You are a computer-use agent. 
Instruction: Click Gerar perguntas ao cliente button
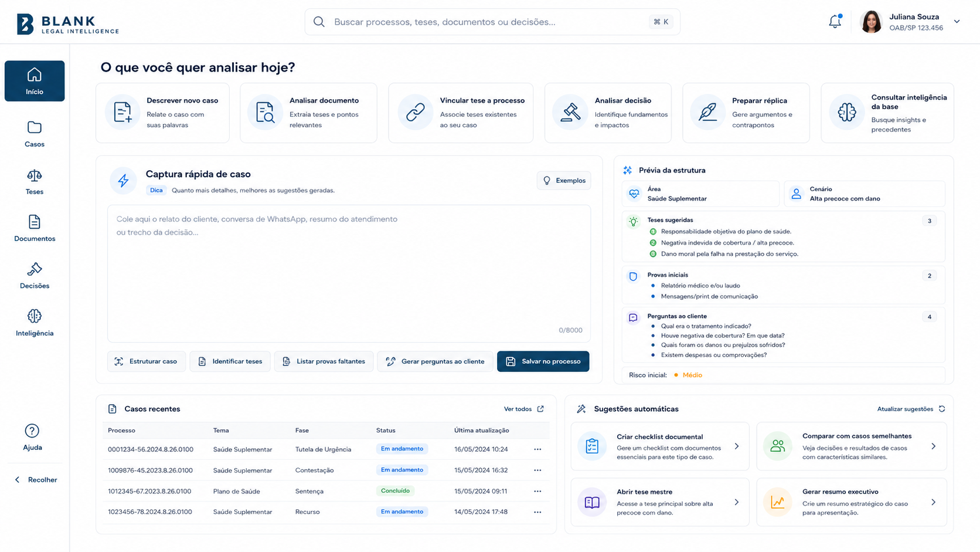435,361
